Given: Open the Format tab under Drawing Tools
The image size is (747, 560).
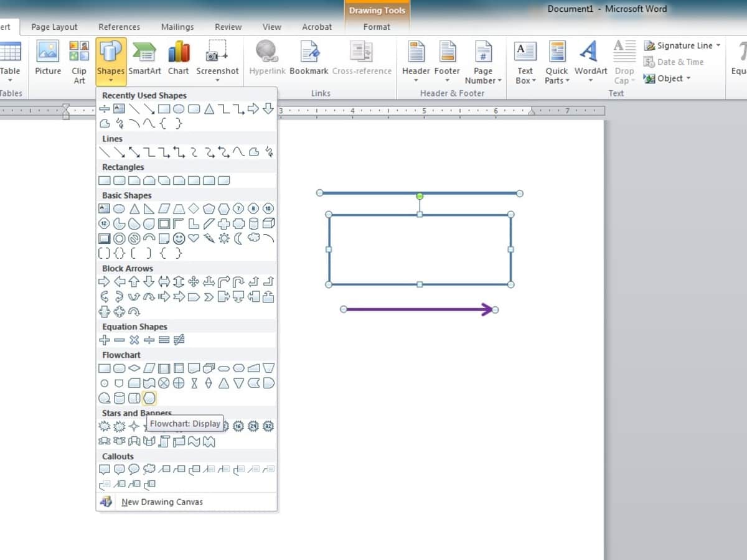Looking at the screenshot, I should [377, 27].
